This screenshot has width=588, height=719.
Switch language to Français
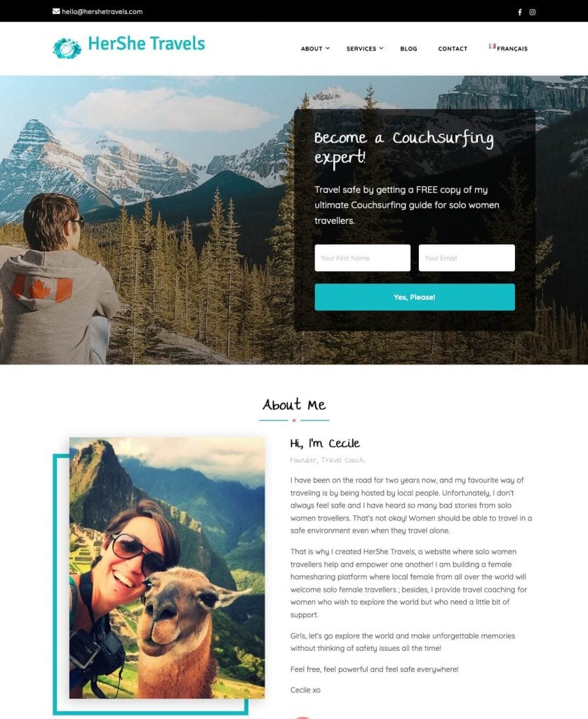click(512, 48)
